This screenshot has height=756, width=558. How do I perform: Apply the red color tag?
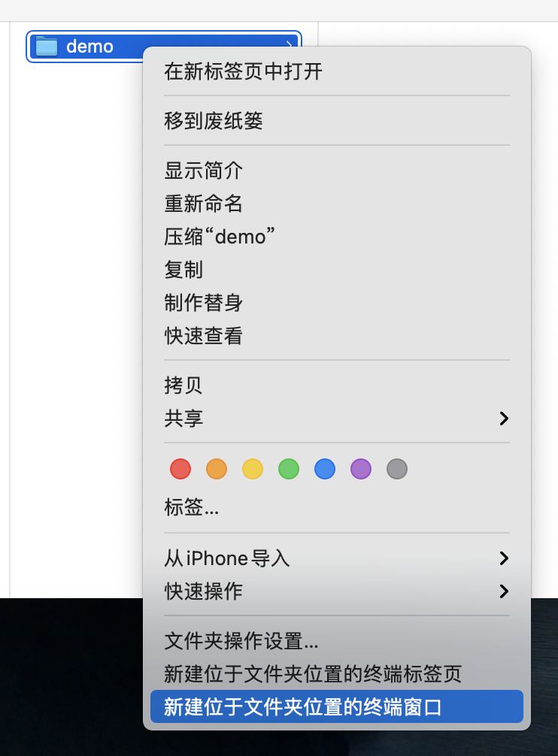180,470
